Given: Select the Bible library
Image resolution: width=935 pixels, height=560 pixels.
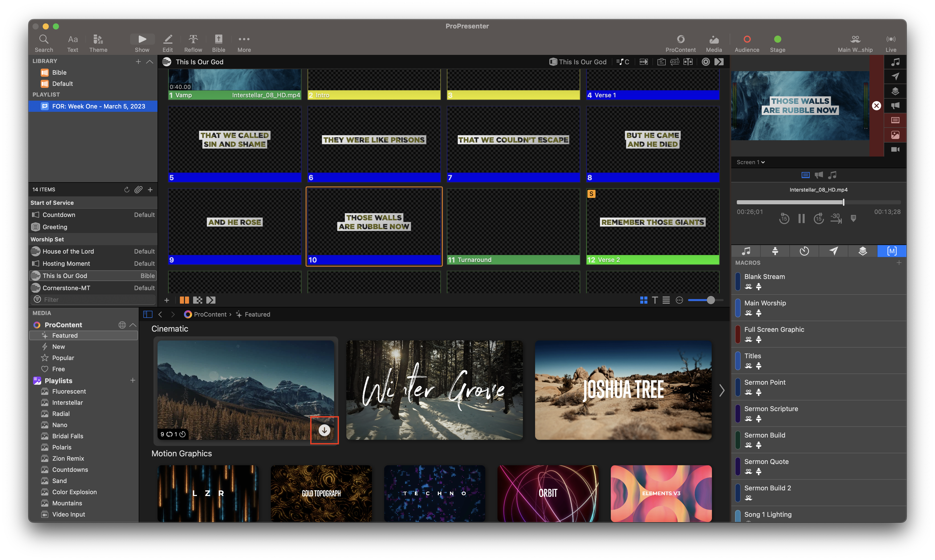Looking at the screenshot, I should point(59,72).
